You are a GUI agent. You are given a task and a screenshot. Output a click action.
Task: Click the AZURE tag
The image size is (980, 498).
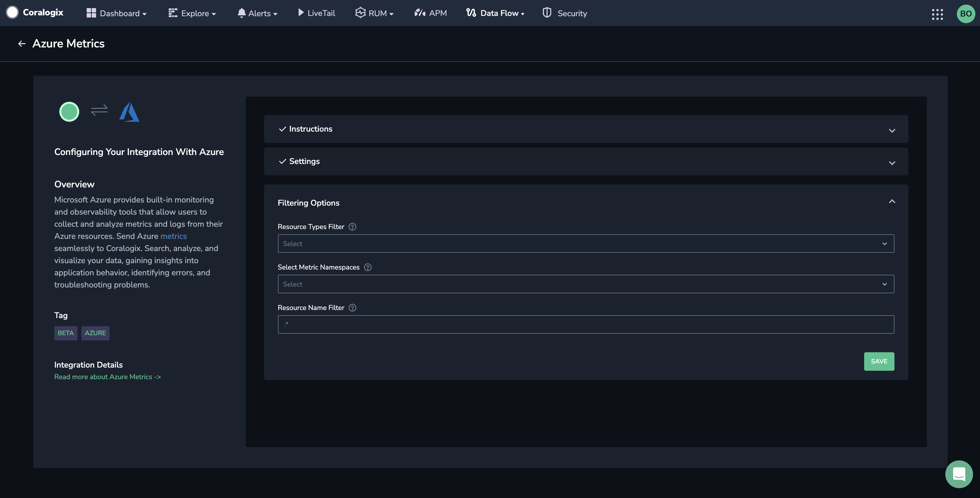tap(96, 333)
